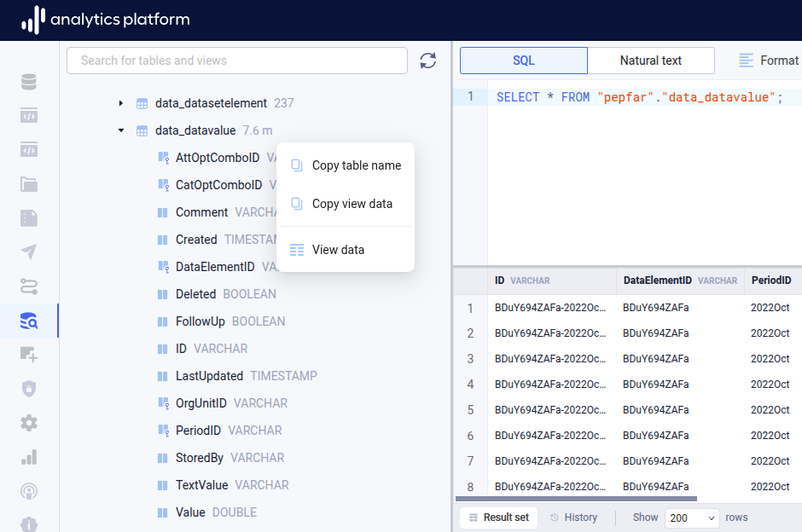Open the database sources panel
Screen dimensions: 802x532
(28, 82)
